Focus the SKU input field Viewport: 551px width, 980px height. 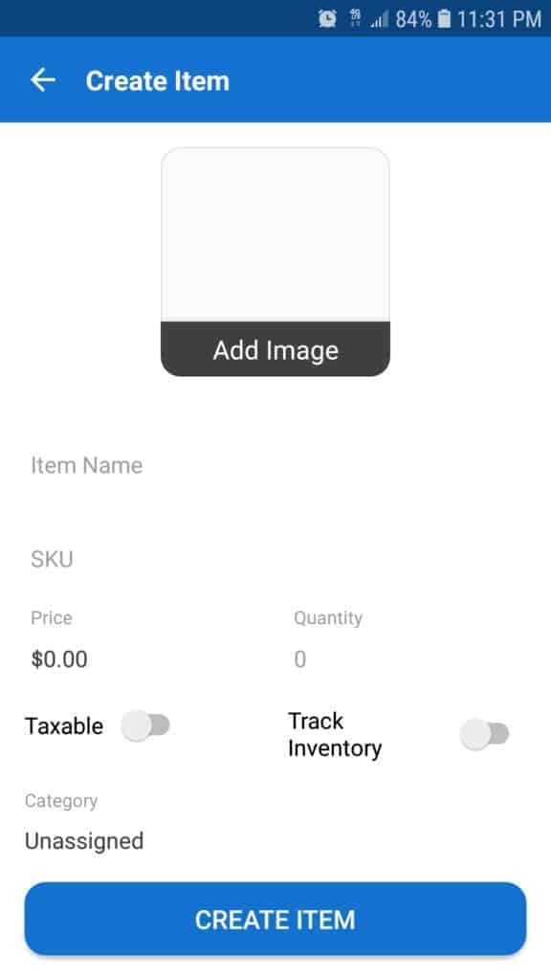[275, 559]
